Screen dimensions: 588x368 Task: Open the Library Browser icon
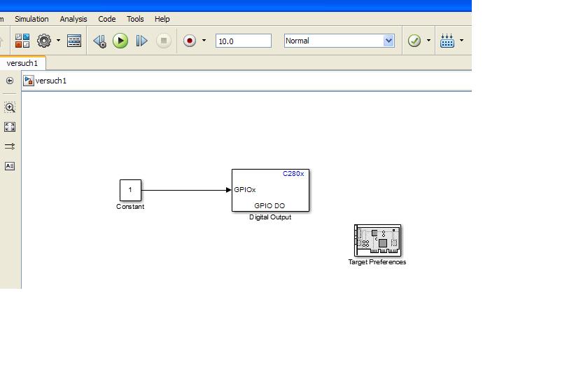tap(22, 41)
